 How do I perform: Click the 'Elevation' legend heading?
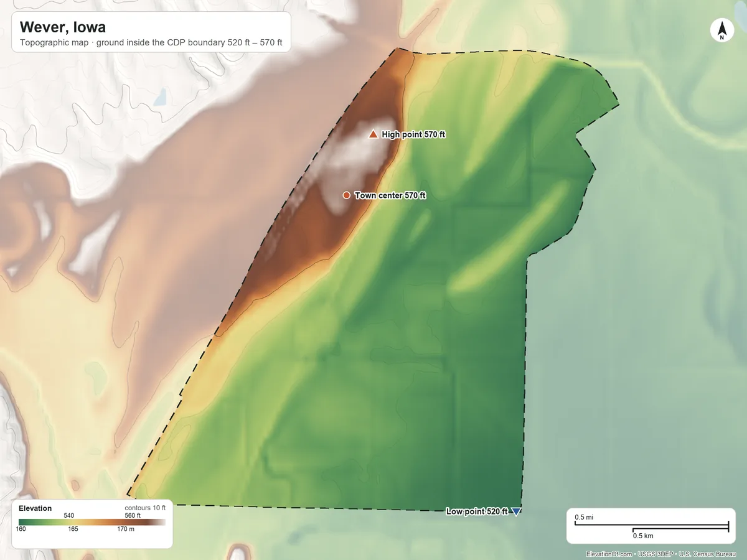point(35,508)
